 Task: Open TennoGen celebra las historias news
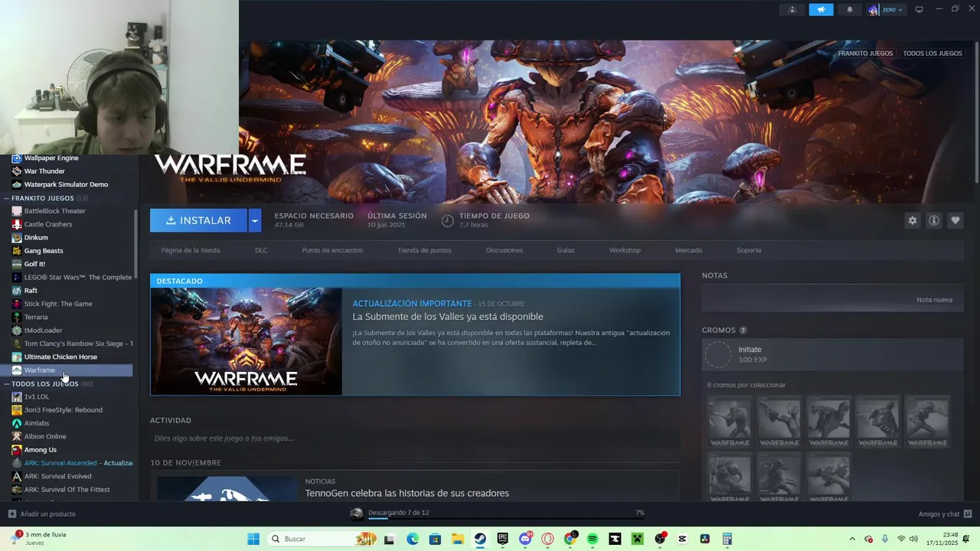tap(407, 494)
